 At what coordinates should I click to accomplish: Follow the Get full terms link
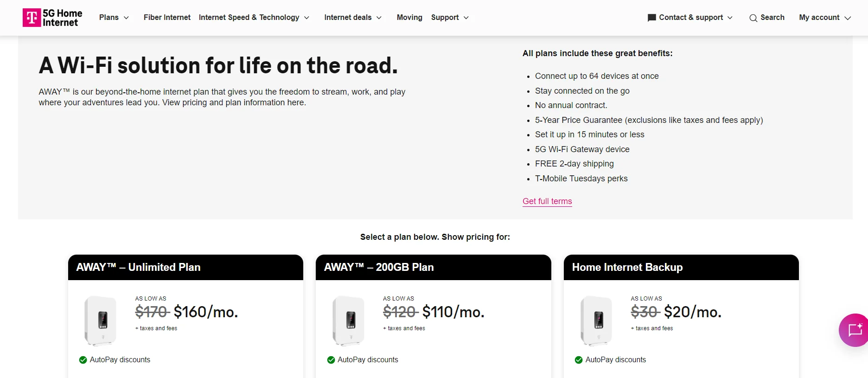547,201
